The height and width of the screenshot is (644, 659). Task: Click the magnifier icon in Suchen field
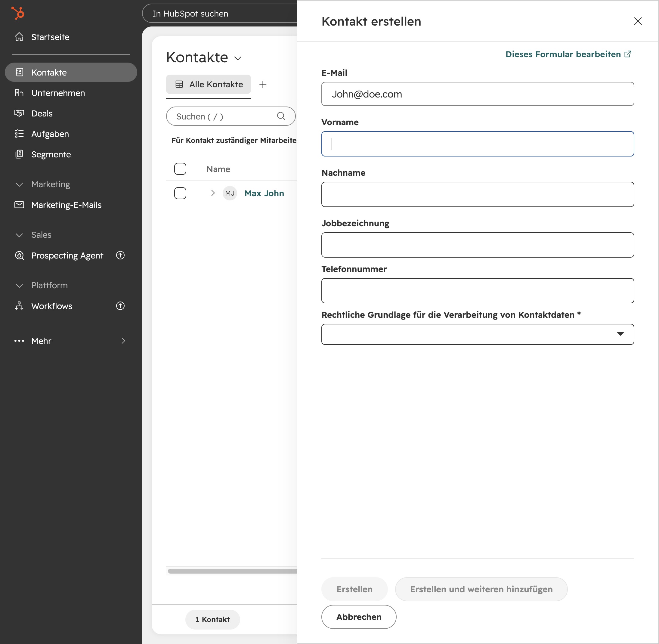[x=281, y=116]
